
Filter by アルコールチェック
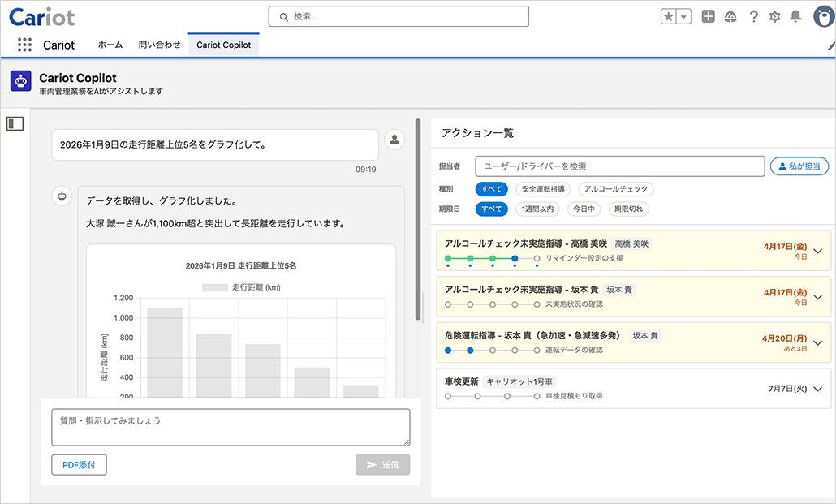tap(616, 189)
